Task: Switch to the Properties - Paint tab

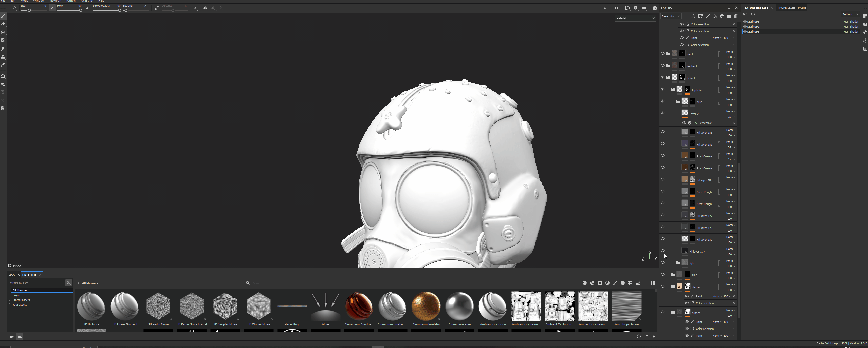Action: 791,7
